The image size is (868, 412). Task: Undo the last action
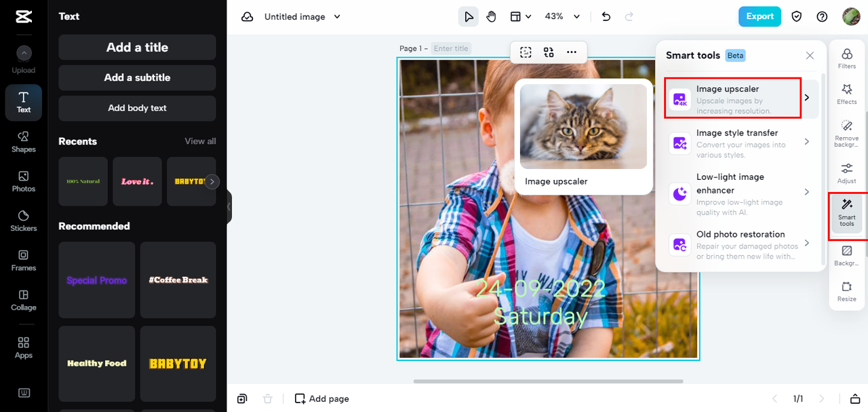606,17
